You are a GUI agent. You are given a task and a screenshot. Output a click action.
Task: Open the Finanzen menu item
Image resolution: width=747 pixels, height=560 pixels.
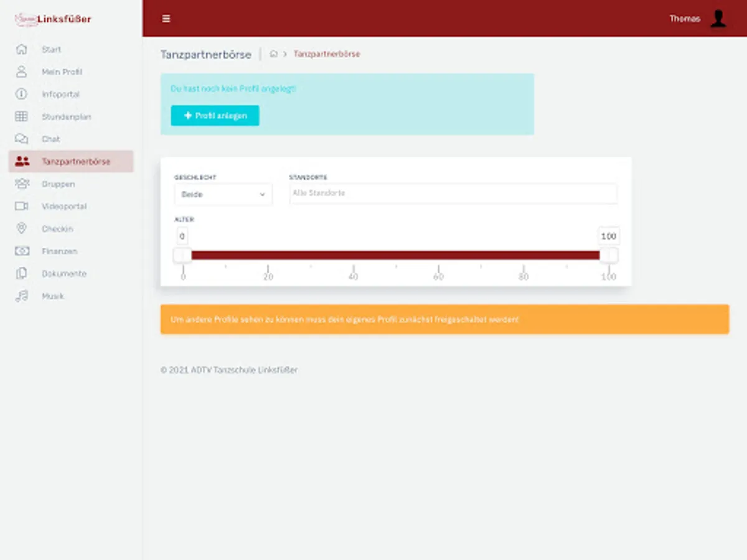point(71,251)
